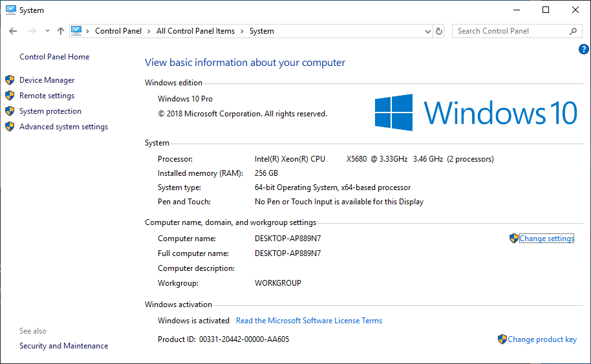Select the System breadcrumb item
This screenshot has height=364, width=591.
pos(262,31)
